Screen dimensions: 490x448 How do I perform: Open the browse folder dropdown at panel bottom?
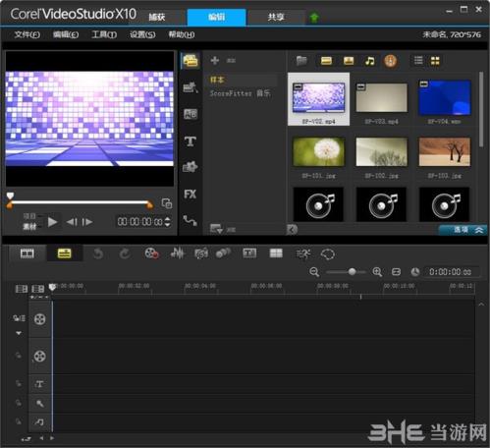[x=216, y=229]
